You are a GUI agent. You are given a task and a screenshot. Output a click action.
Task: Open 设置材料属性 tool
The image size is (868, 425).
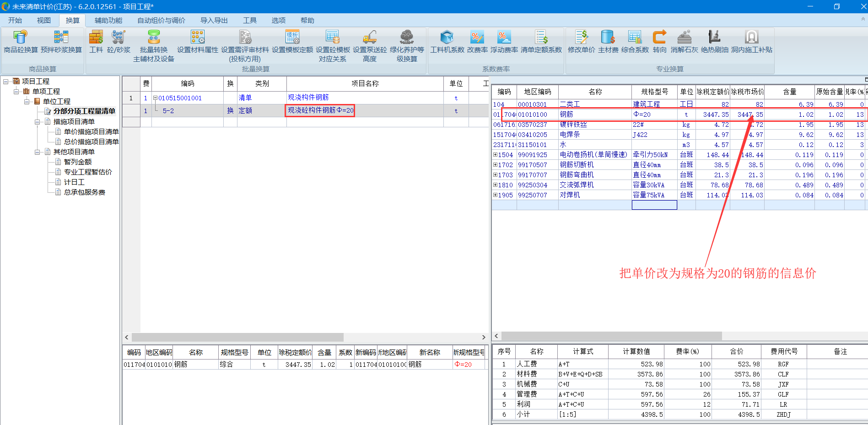198,42
